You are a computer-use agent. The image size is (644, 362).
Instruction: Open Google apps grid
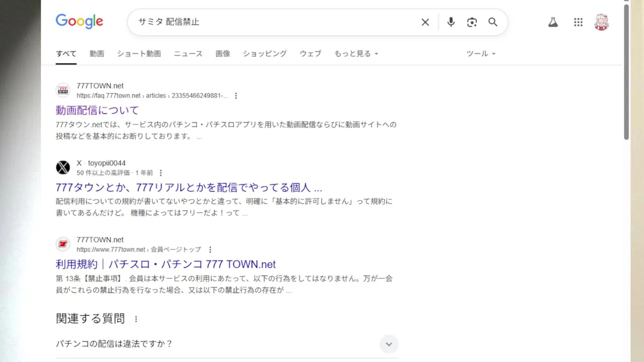(578, 22)
